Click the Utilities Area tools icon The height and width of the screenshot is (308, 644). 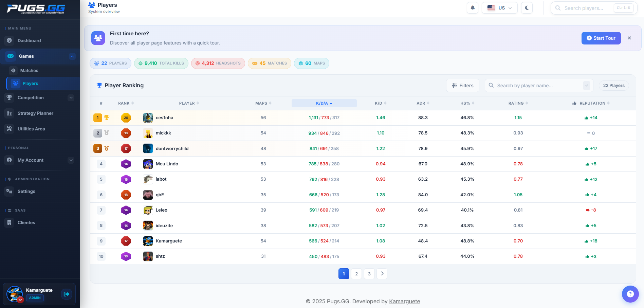(x=10, y=129)
